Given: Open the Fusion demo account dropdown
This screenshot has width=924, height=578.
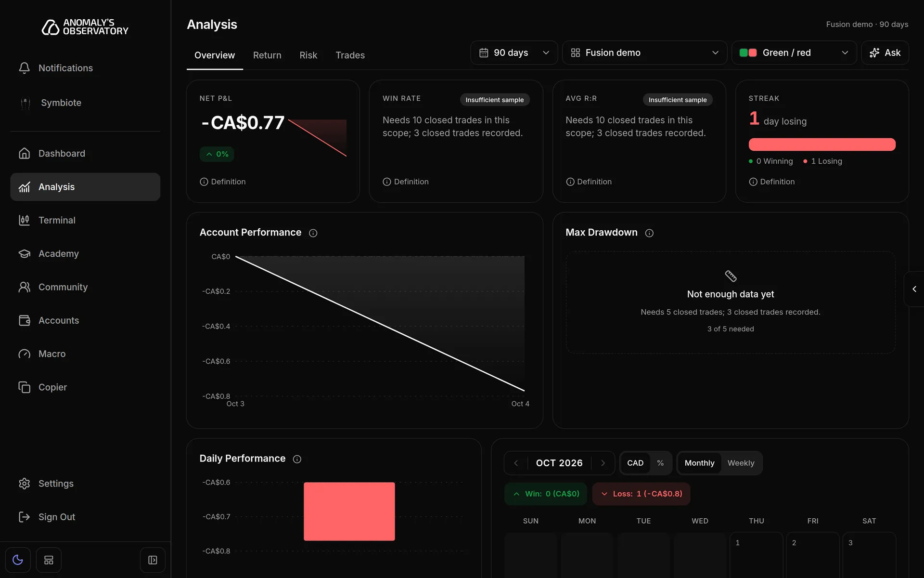Looking at the screenshot, I should 644,53.
